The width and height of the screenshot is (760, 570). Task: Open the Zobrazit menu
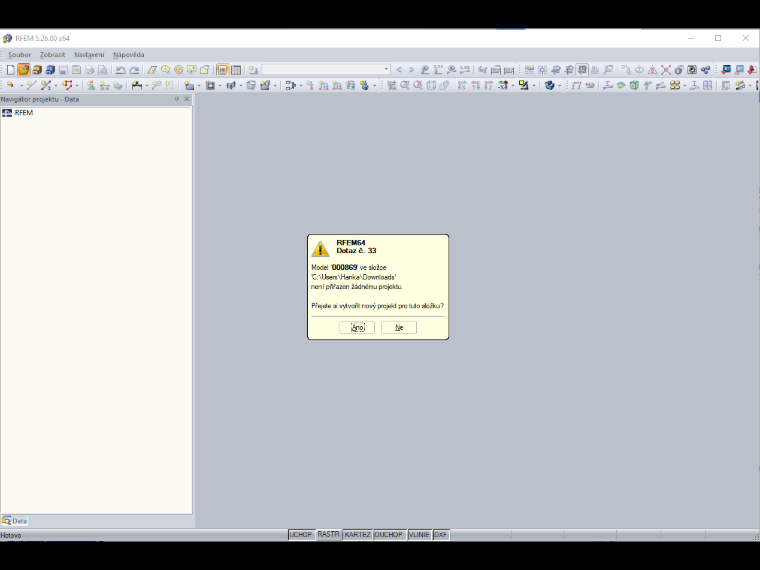[52, 55]
